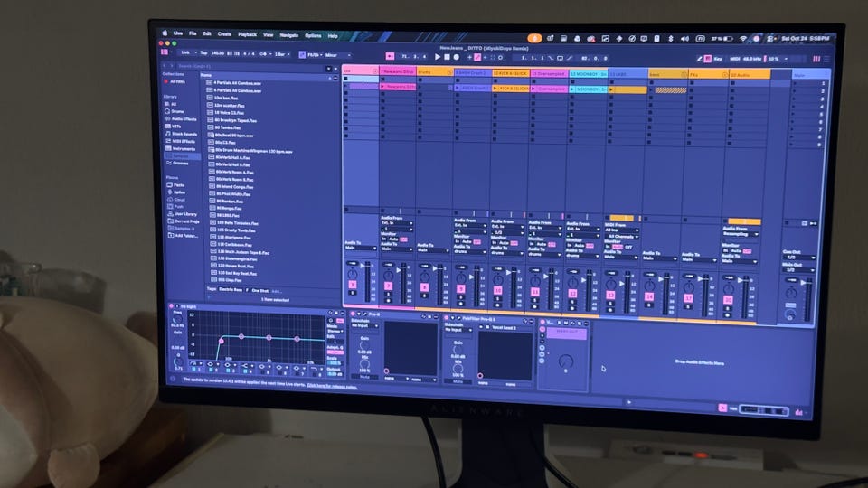Click the Session Record circle button
This screenshot has height=488, width=868.
tap(500, 58)
